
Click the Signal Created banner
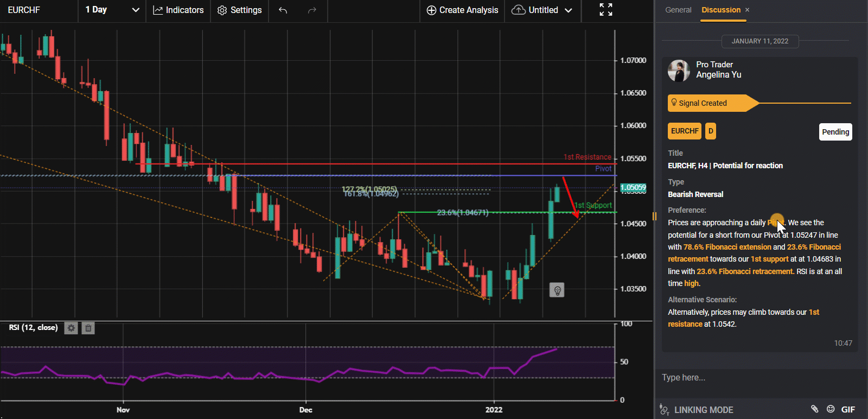[712, 103]
